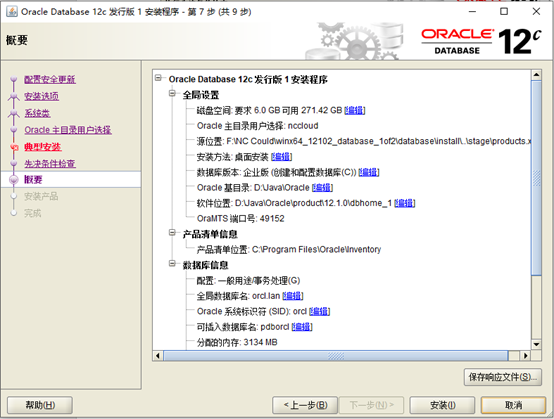Return to 典型安装 step

(x=43, y=147)
